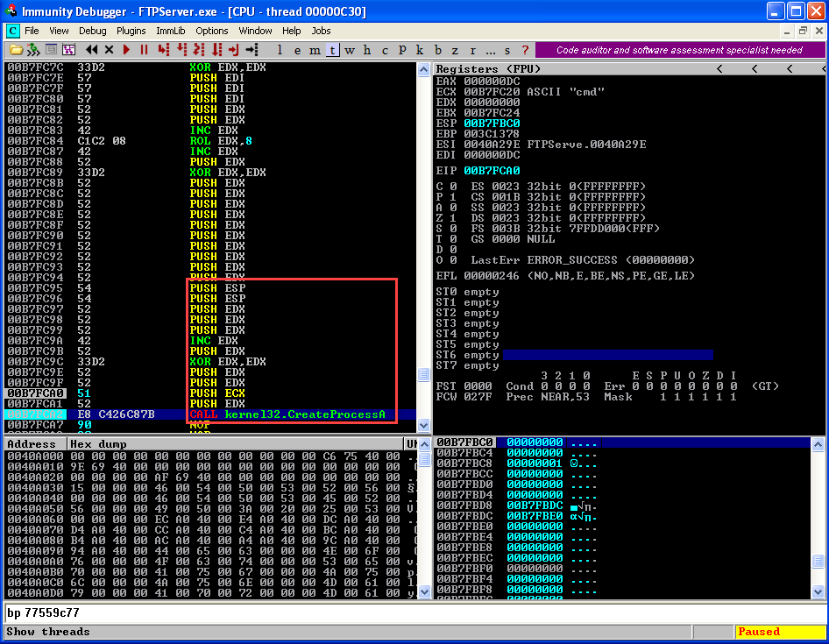Toggle the Threads 't' toolbar button
The width and height of the screenshot is (829, 644).
(332, 50)
